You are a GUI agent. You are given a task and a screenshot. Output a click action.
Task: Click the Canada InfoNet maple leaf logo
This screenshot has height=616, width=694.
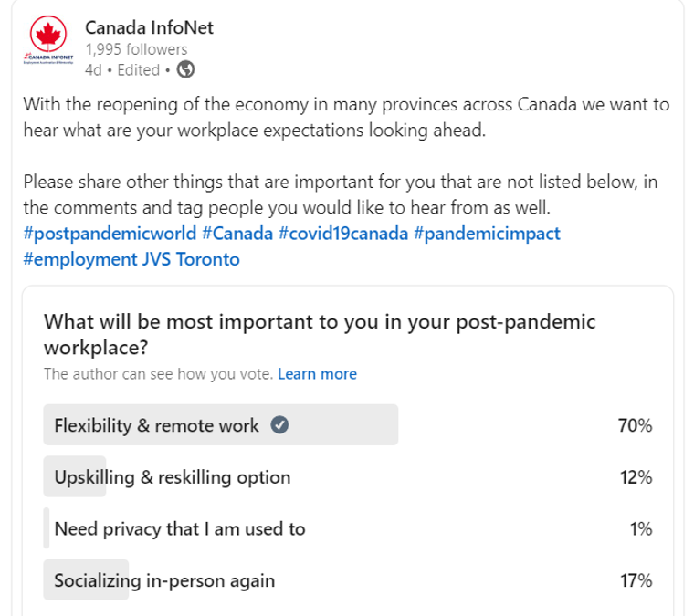point(48,40)
